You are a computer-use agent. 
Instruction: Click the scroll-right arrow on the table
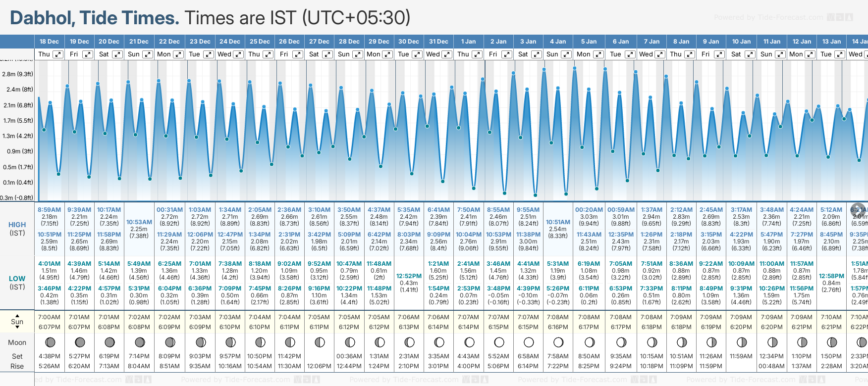[x=858, y=209]
